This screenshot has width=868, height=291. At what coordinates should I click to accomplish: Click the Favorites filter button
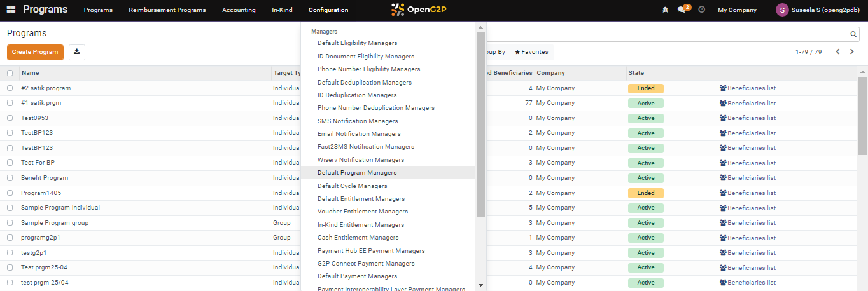pyautogui.click(x=531, y=52)
